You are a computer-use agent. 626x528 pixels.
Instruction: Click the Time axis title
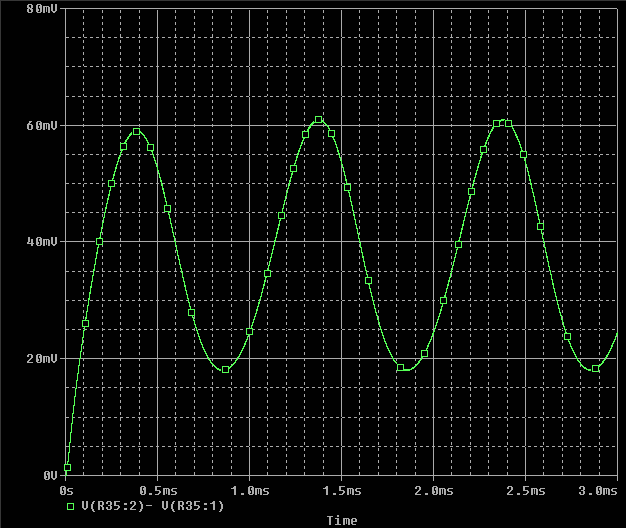(342, 520)
